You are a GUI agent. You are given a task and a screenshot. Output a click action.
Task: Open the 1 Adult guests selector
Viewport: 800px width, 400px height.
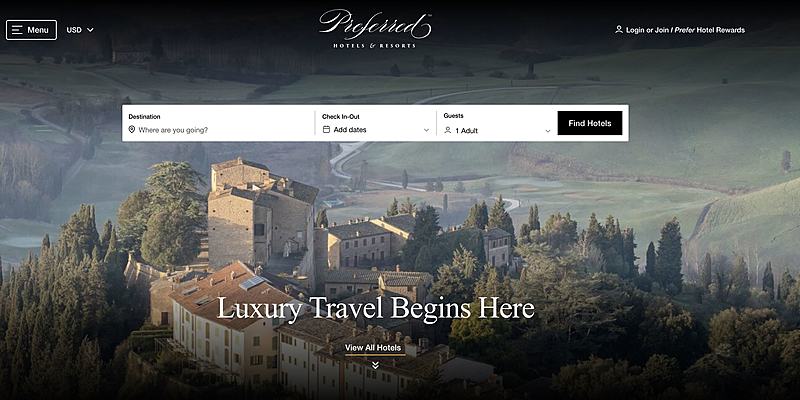[497, 131]
